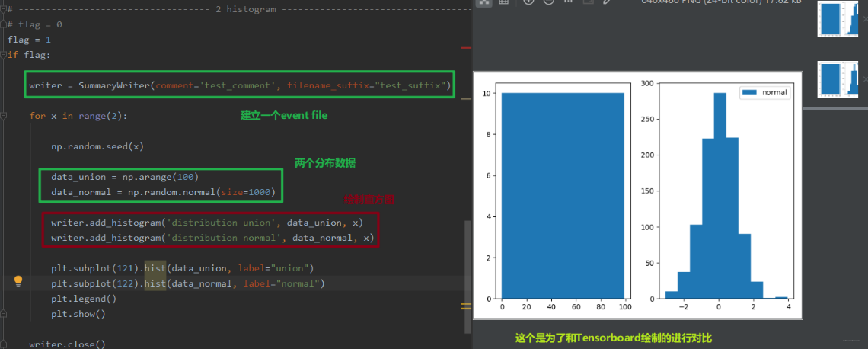This screenshot has height=349, width=868.
Task: Click add_histogram 'distribution union' line
Action: click(x=207, y=223)
